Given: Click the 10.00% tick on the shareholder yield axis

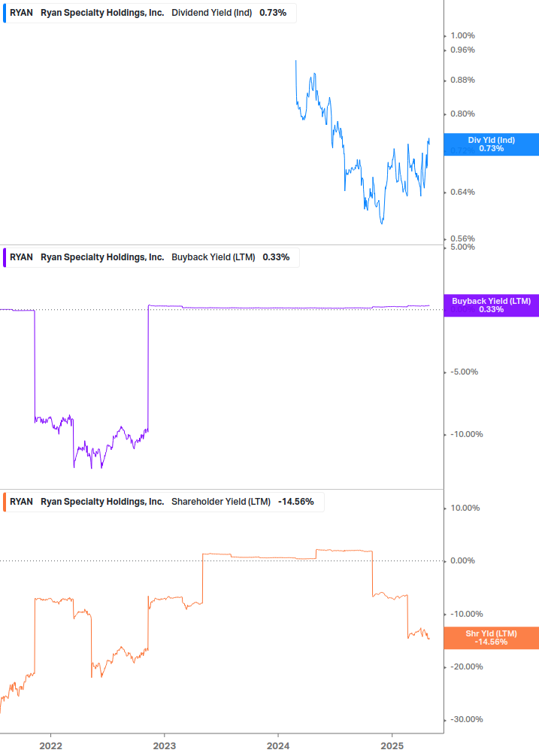Looking at the screenshot, I should [x=465, y=509].
